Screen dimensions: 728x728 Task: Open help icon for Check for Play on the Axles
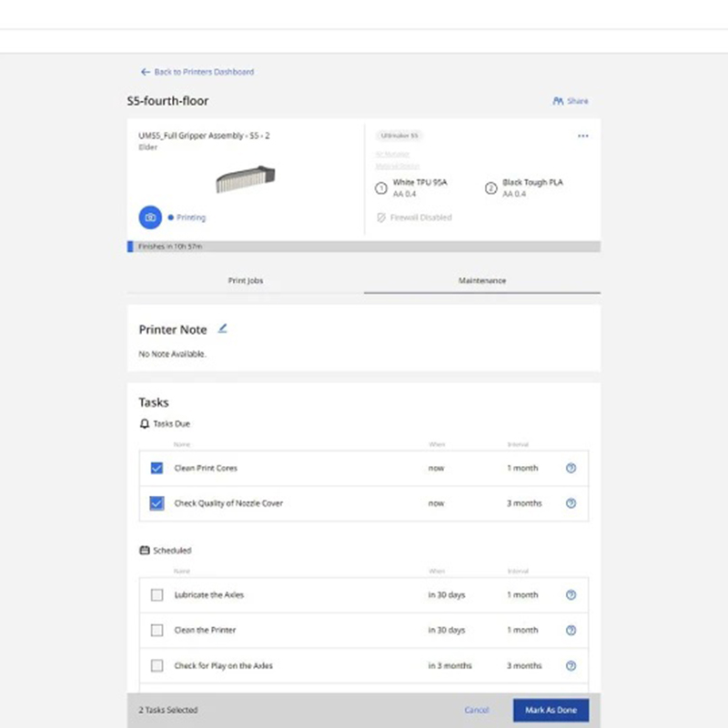pyautogui.click(x=571, y=665)
